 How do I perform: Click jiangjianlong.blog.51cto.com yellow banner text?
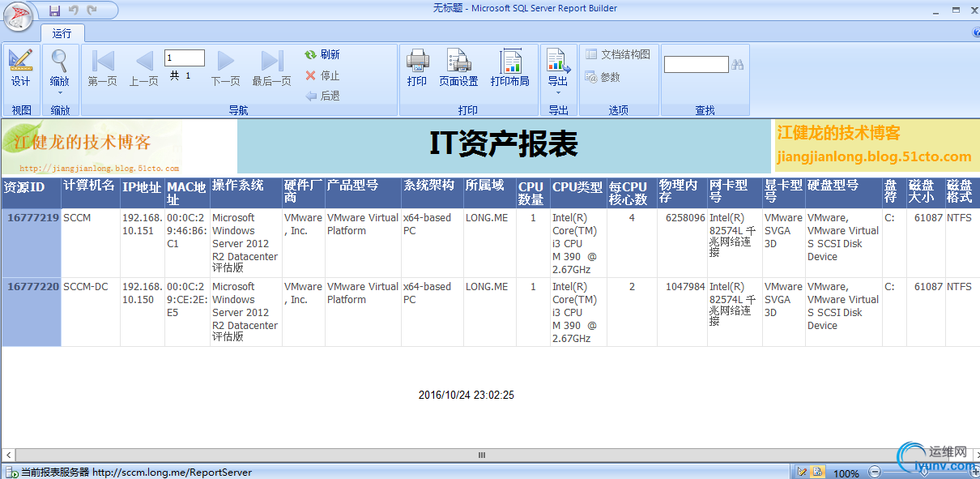tap(874, 156)
